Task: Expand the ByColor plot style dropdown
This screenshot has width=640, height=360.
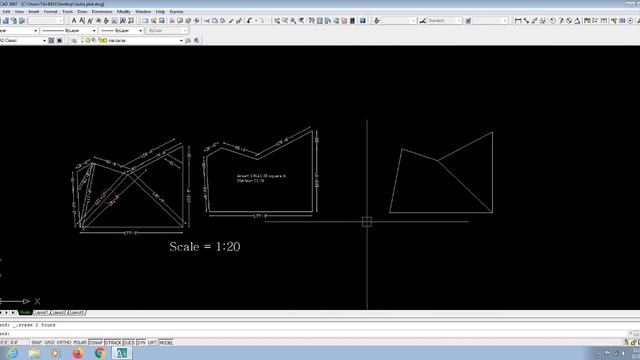Action: pos(185,31)
